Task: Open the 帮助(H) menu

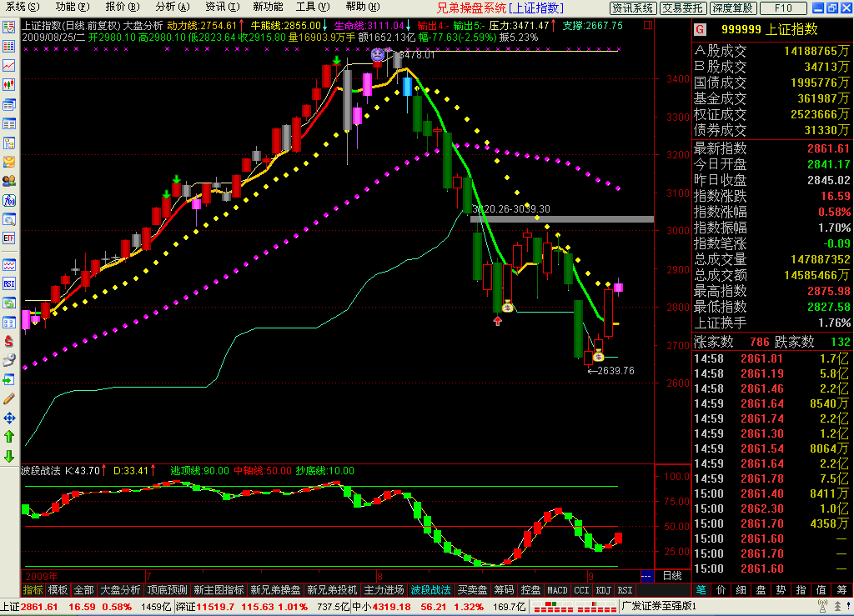Action: click(x=363, y=7)
